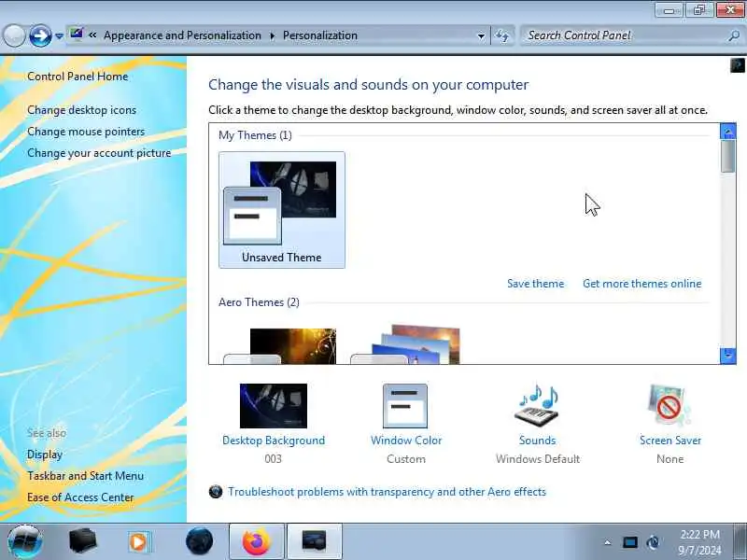The width and height of the screenshot is (747, 560).
Task: Click the monitor icon in system tray
Action: 629,542
